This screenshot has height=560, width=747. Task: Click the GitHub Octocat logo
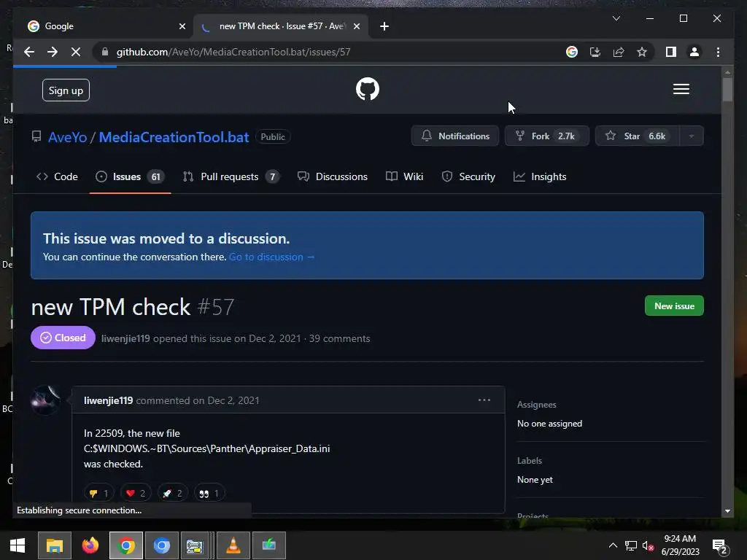pos(368,89)
